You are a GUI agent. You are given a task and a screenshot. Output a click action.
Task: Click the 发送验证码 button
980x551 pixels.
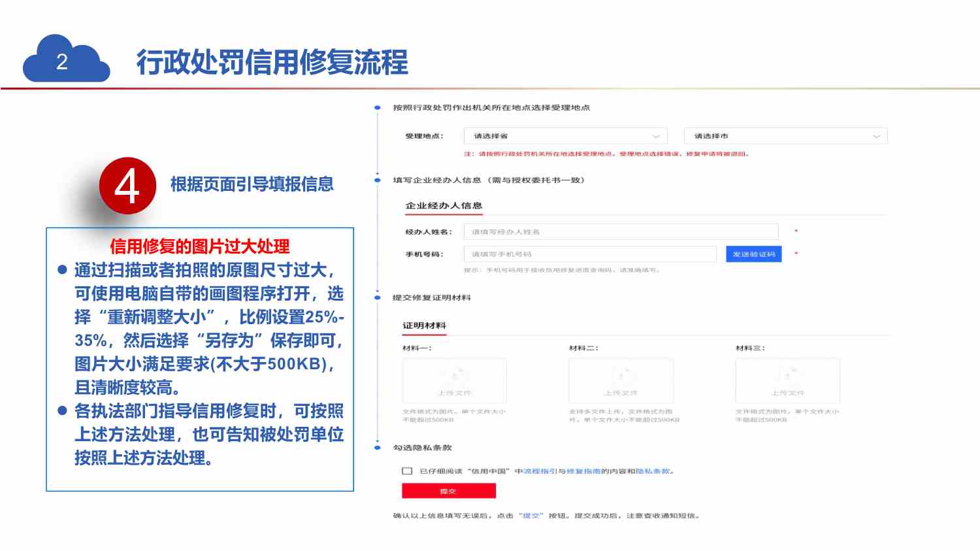[x=753, y=254]
